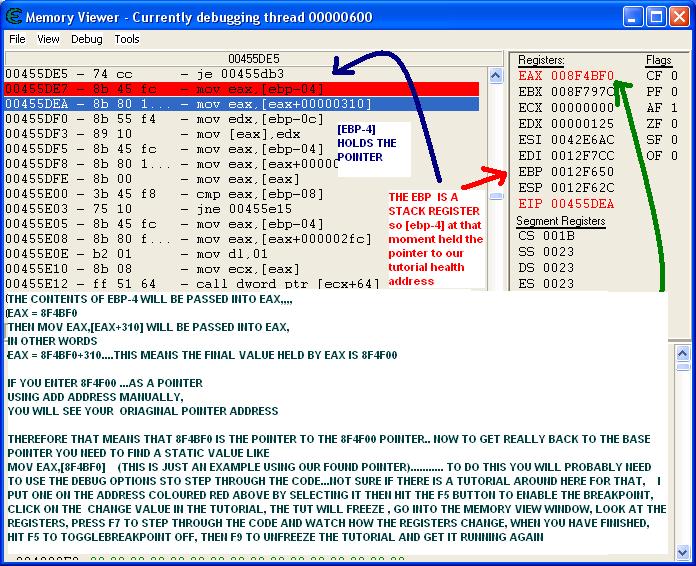Click the CS segment register 001B
The width and height of the screenshot is (696, 566).
(546, 236)
